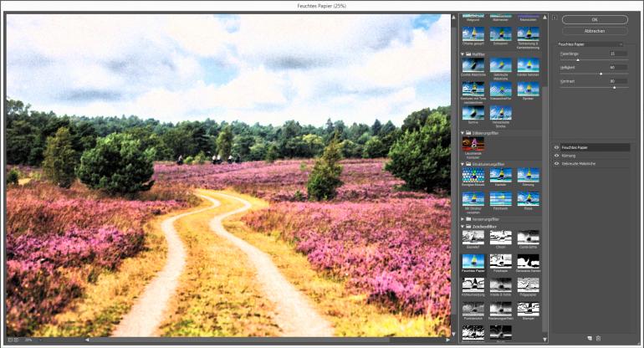The width and height of the screenshot is (644, 348).
Task: Adjust the Helligkeit slider
Action: [x=601, y=74]
